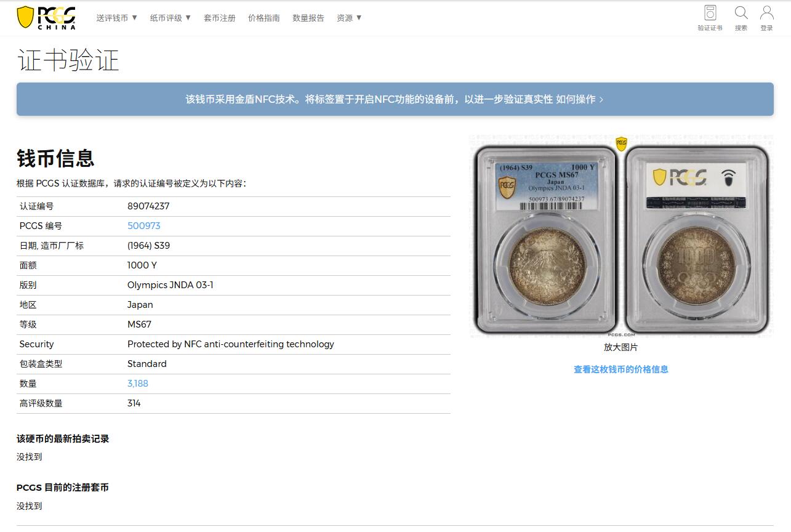The height and width of the screenshot is (532, 791).
Task: Click the 包装盒类型 row label
Action: [41, 364]
